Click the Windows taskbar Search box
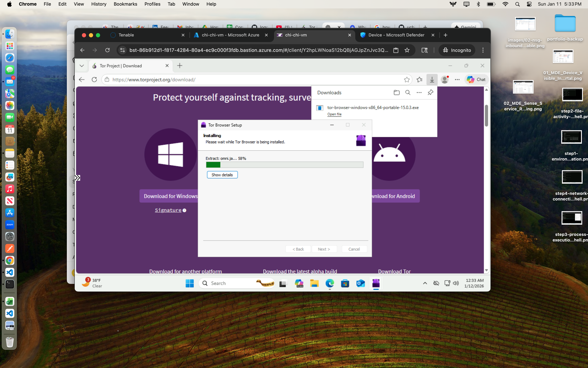Image resolution: width=588 pixels, height=368 pixels. (x=237, y=283)
